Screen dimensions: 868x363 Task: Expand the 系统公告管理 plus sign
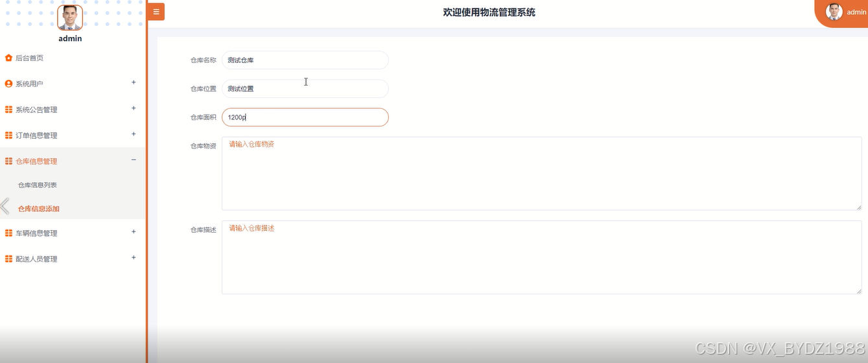[134, 108]
